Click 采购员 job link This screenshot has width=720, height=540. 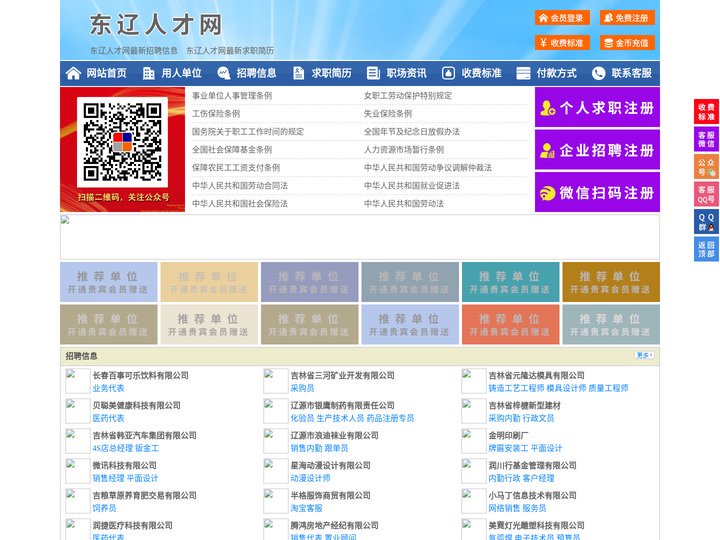pos(302,388)
